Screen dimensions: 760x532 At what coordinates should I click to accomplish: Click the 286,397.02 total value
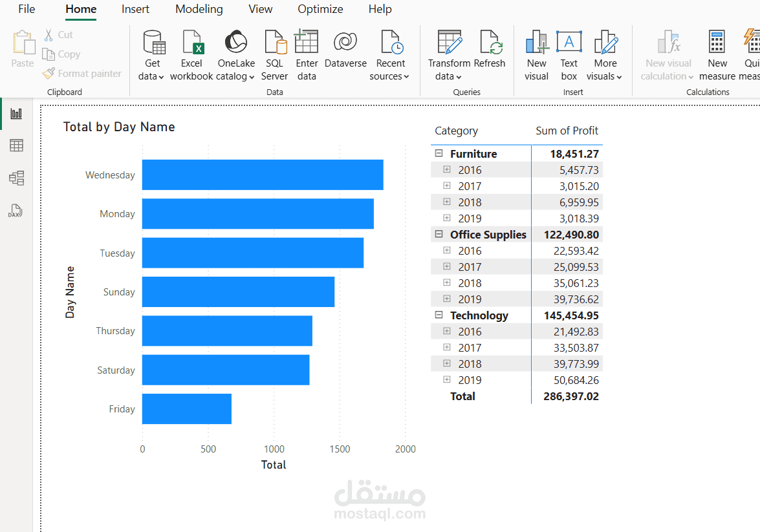(x=571, y=396)
